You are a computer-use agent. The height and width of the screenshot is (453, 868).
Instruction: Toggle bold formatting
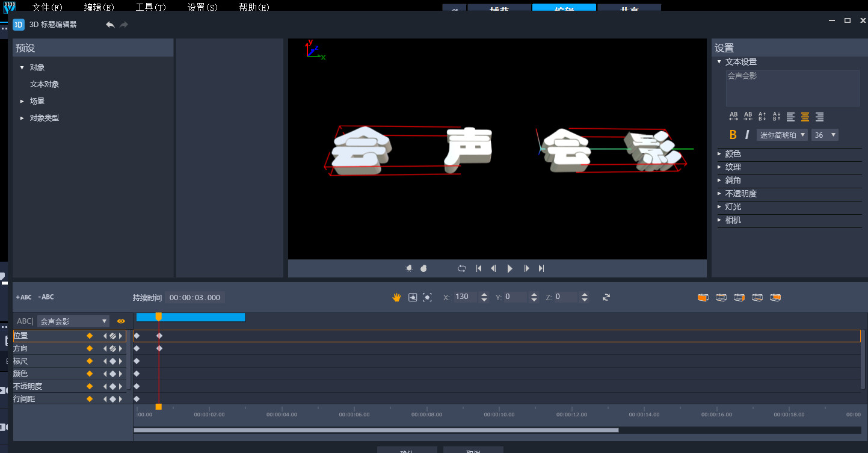coord(733,135)
